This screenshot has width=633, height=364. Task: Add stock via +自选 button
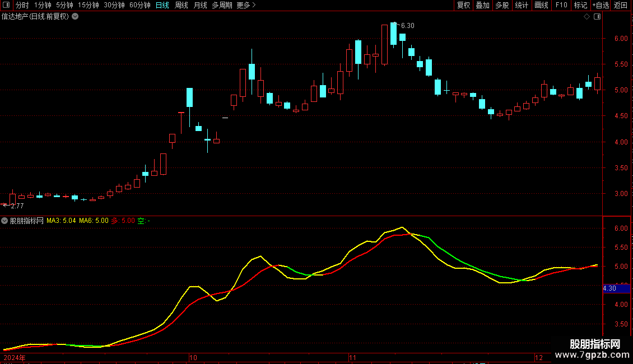[601, 5]
